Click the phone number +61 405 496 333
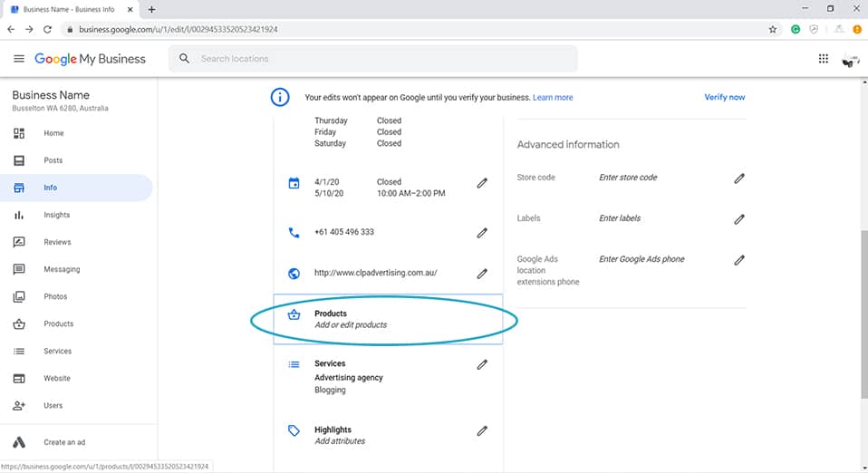The image size is (868, 473). (x=343, y=232)
